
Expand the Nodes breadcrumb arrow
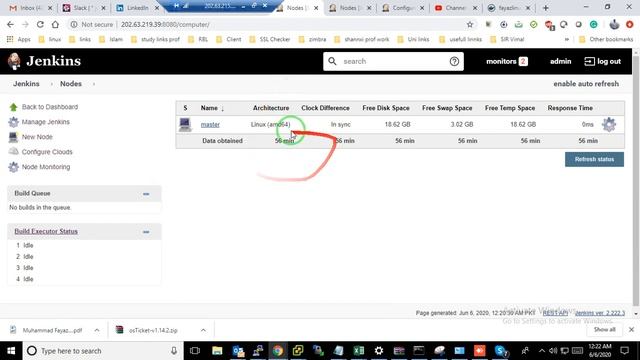pyautogui.click(x=93, y=84)
